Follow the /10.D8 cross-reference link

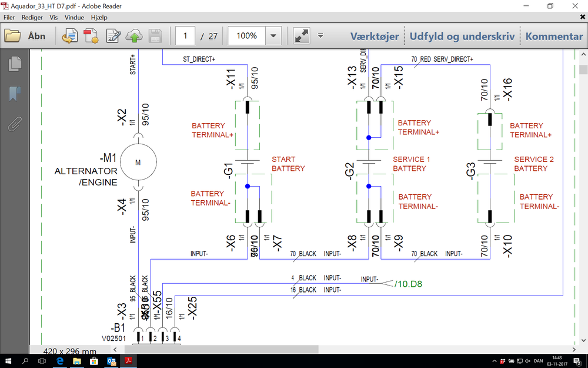(x=408, y=284)
